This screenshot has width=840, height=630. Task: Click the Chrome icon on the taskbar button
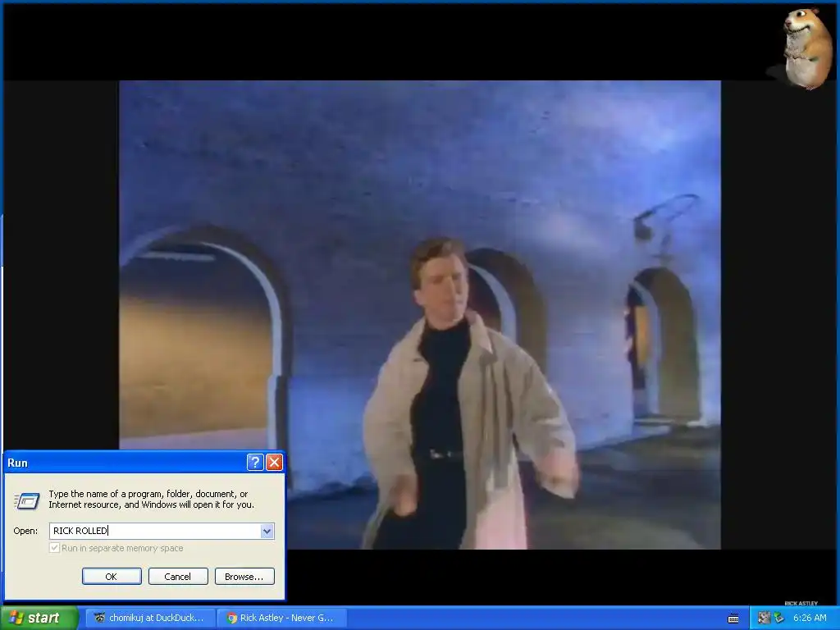tap(232, 618)
